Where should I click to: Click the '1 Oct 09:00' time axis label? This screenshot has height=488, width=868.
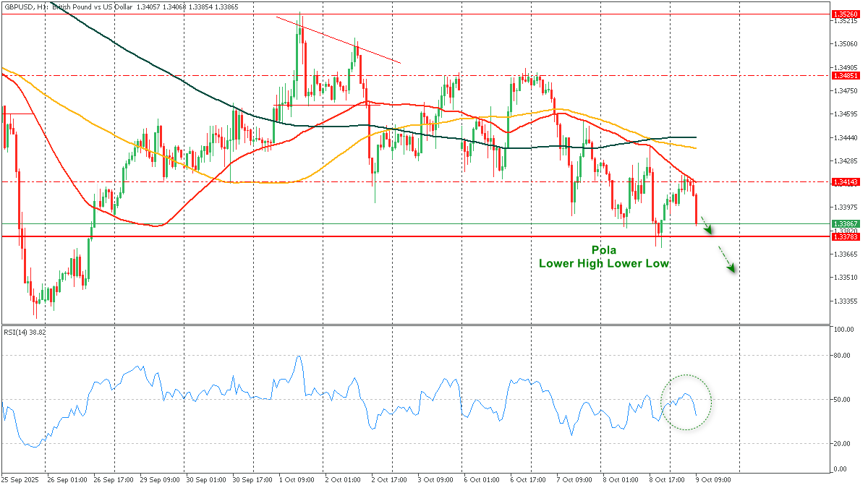(297, 479)
